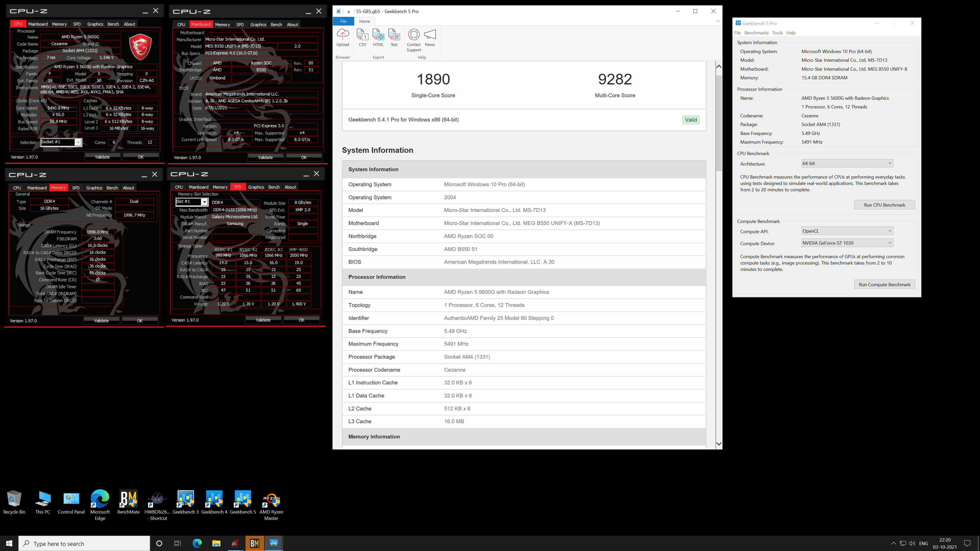Click the ENG language indicator
Viewport: 980px width, 551px height.
[x=923, y=543]
